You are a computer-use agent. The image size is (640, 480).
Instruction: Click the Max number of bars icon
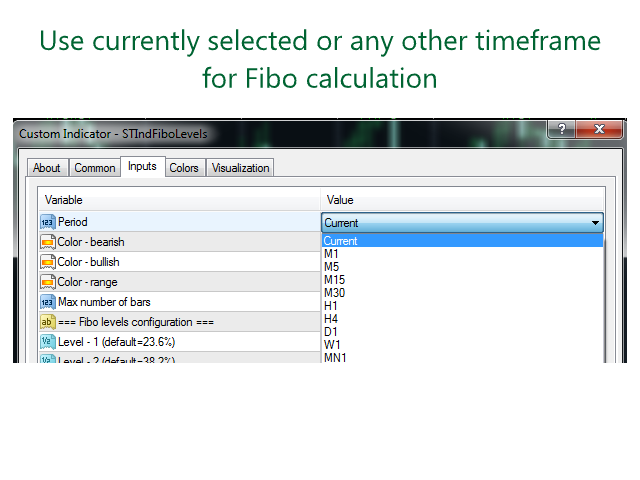tap(47, 302)
